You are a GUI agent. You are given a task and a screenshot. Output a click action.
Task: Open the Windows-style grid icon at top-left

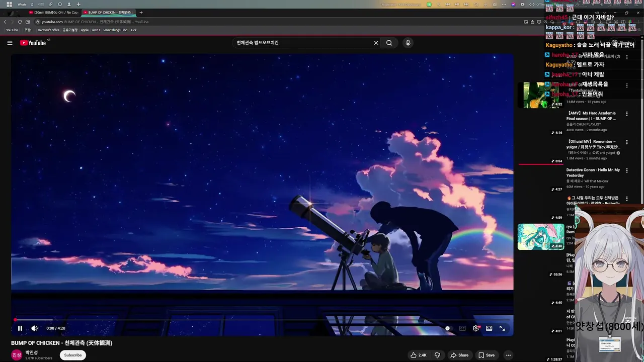[x=9, y=4]
